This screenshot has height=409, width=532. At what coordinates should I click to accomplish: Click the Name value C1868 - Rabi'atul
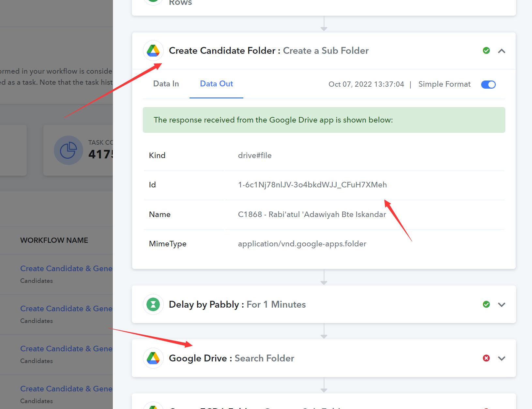pyautogui.click(x=312, y=214)
